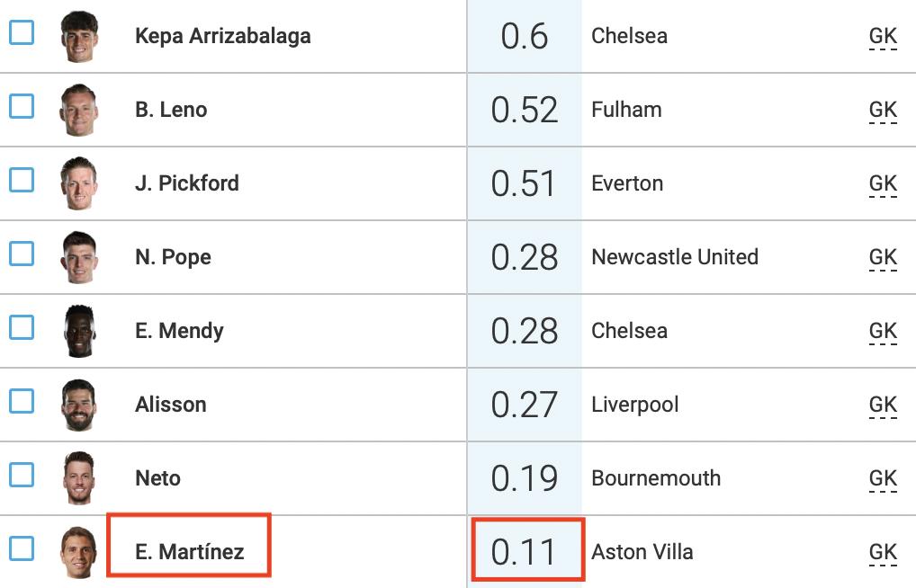Open Neto's headshot image
Screen dimensions: 916x588
(x=79, y=479)
